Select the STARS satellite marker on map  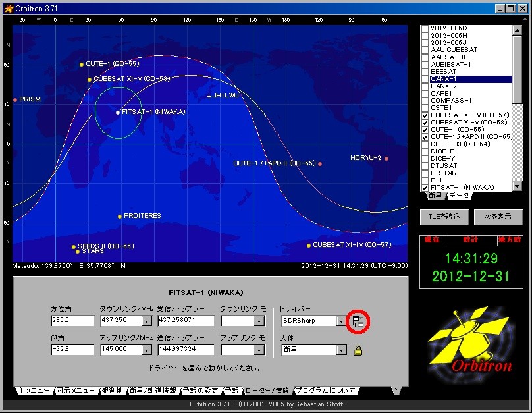tap(78, 252)
